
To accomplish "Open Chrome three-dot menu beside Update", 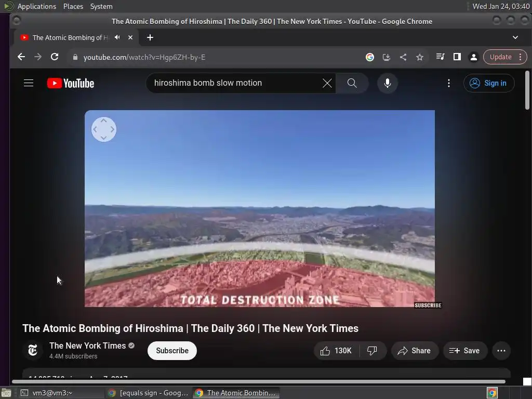I will click(521, 57).
